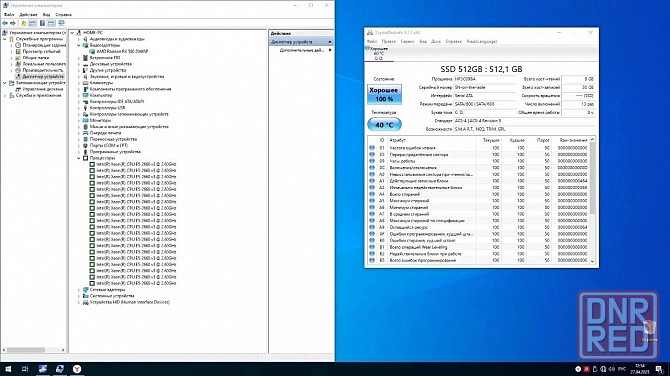Viewport: 670px width, 376px height.
Task: Collapse the Запоминающие устройства tree node
Action: [5, 83]
